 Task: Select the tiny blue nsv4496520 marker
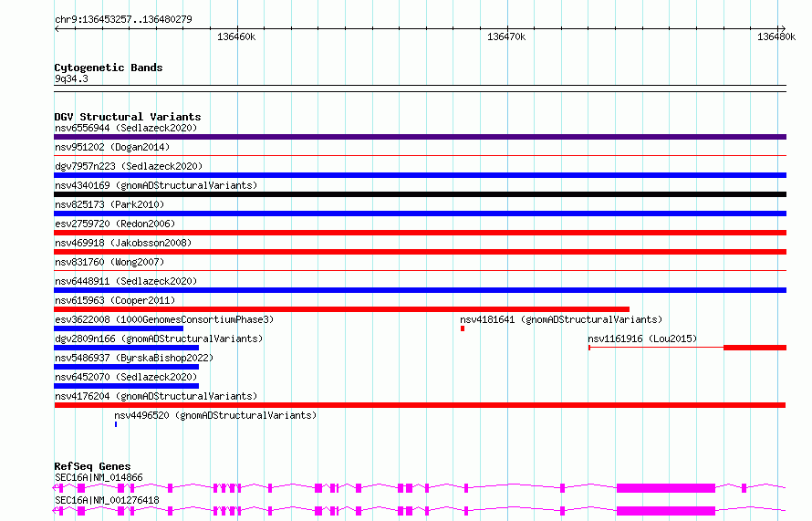click(116, 424)
